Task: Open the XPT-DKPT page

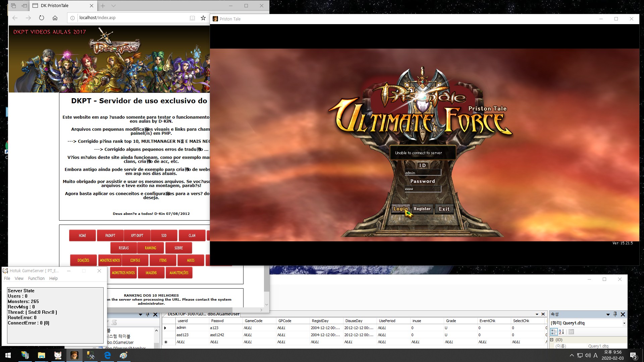Action: [137, 236]
